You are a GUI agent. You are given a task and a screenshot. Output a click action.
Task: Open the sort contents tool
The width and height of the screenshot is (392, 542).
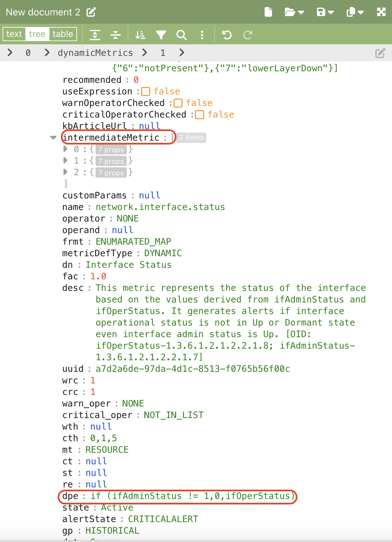coord(140,35)
